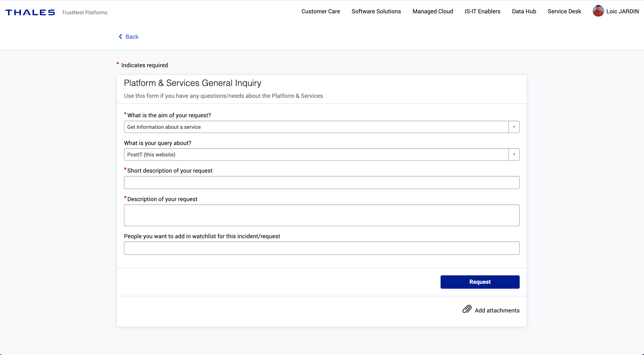The image size is (644, 355).
Task: Click 'Platform & Services General Inquiry' heading
Action: [x=192, y=83]
